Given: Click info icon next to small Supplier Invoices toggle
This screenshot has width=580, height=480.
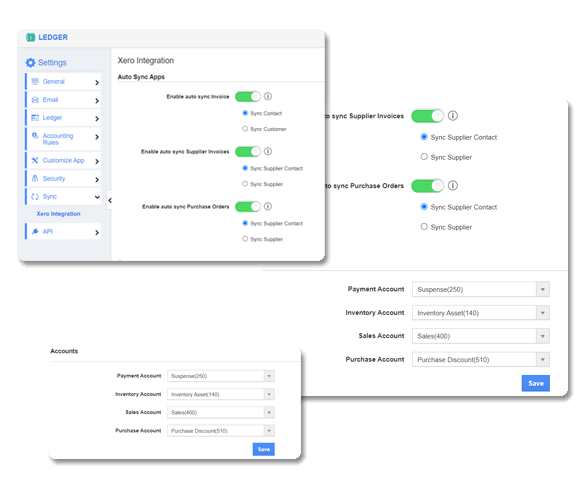Looking at the screenshot, I should pos(268,151).
